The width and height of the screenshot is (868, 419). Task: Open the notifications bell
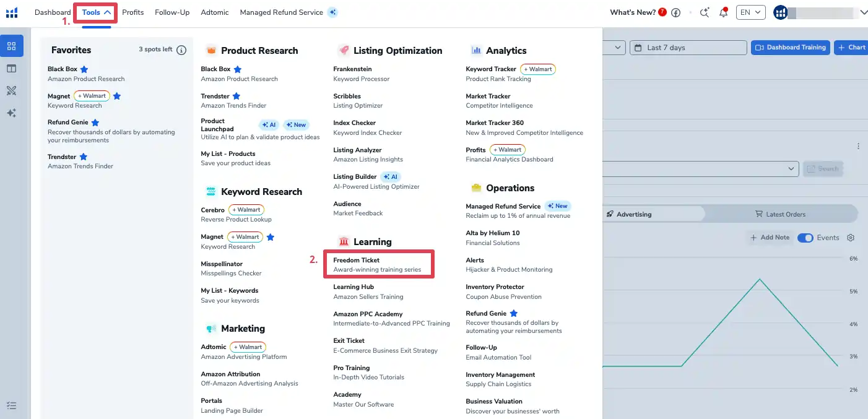coord(723,12)
